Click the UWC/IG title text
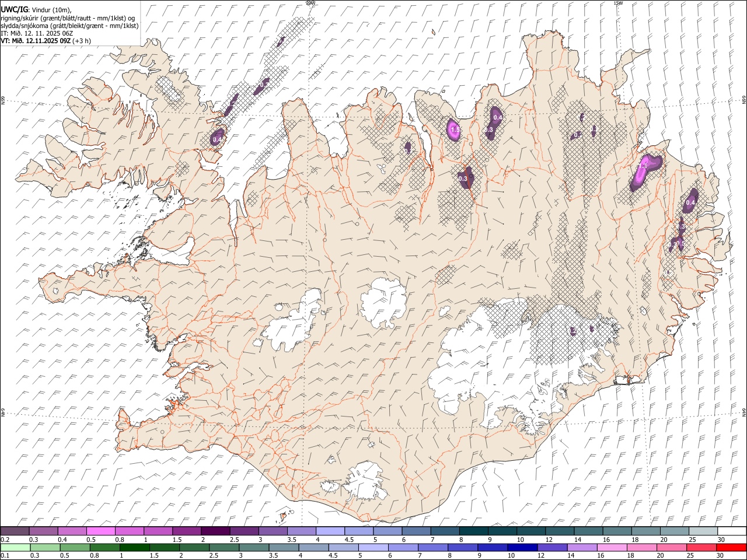The image size is (747, 560). click(x=14, y=10)
